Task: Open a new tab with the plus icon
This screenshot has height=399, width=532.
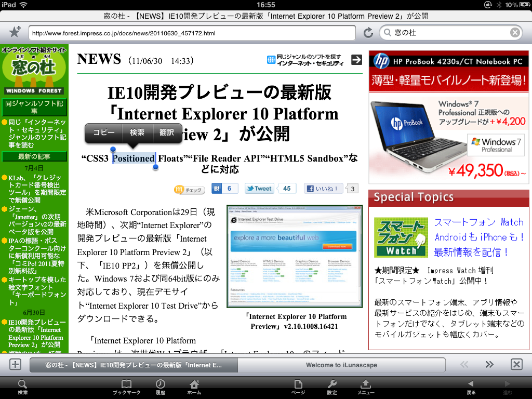Action: tap(15, 364)
